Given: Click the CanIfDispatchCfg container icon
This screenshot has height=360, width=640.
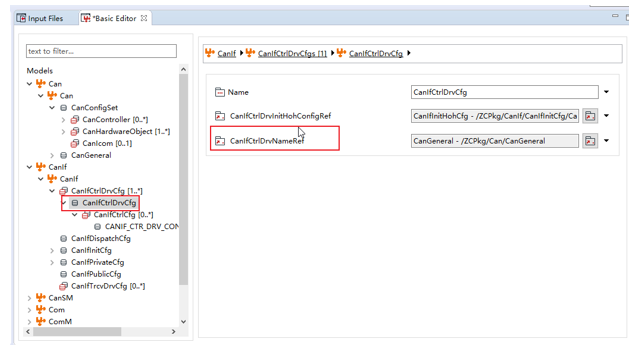Looking at the screenshot, I should [x=64, y=238].
